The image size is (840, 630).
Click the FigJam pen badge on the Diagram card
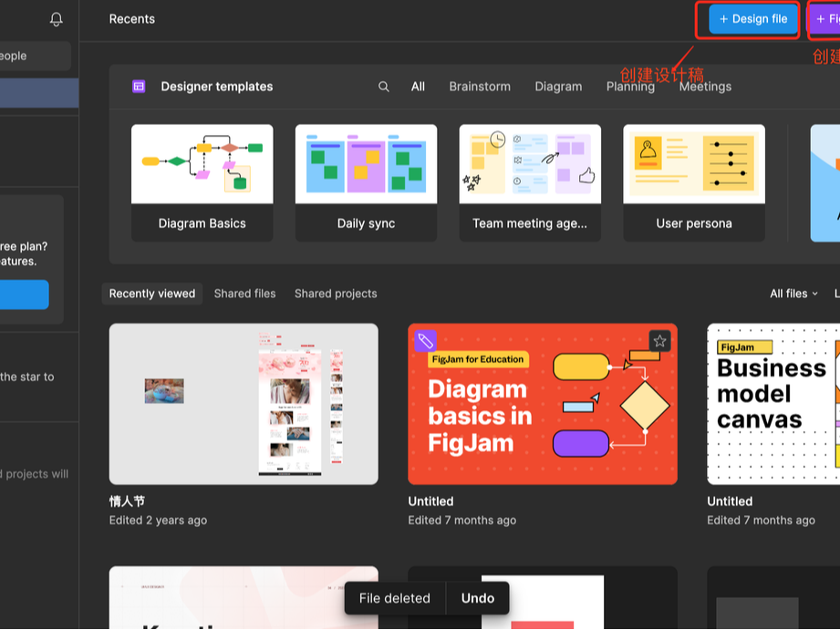[422, 341]
